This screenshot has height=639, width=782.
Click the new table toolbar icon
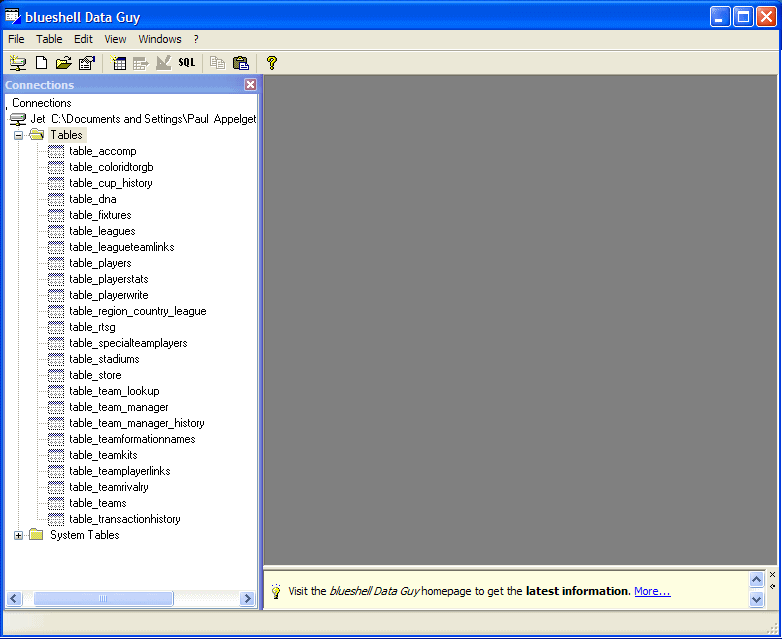[119, 63]
